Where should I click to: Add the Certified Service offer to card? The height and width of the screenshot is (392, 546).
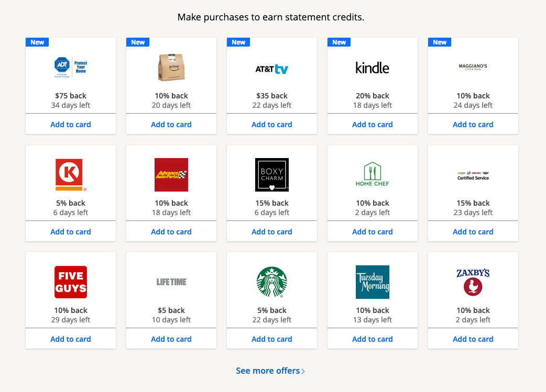[x=473, y=232]
